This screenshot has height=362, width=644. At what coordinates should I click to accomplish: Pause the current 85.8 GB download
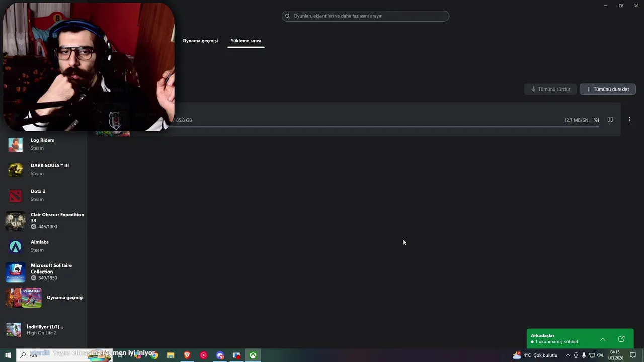tap(610, 120)
